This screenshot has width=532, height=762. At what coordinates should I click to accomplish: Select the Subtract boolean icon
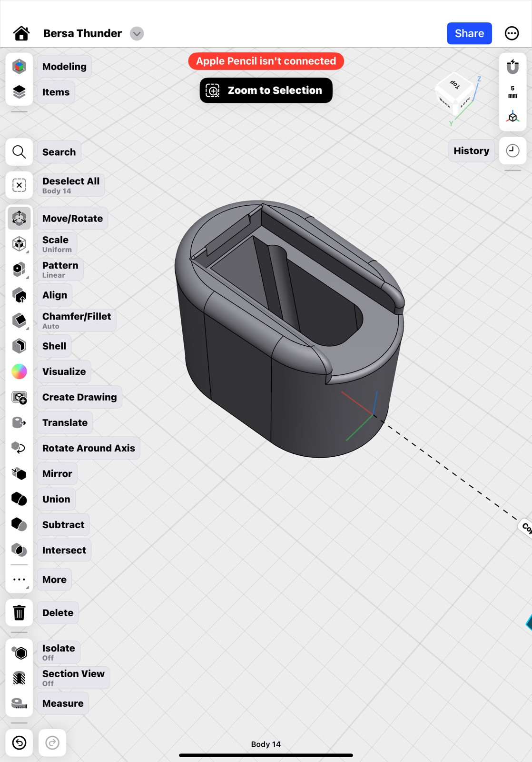19,525
